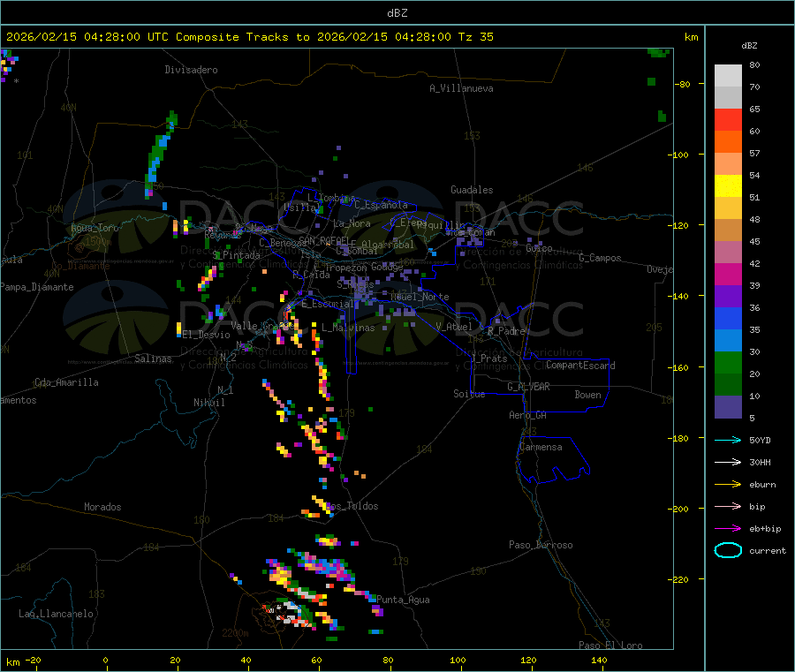This screenshot has height=672, width=795.
Task: Click the magenta eb+bip arrow legend icon
Action: click(x=728, y=529)
